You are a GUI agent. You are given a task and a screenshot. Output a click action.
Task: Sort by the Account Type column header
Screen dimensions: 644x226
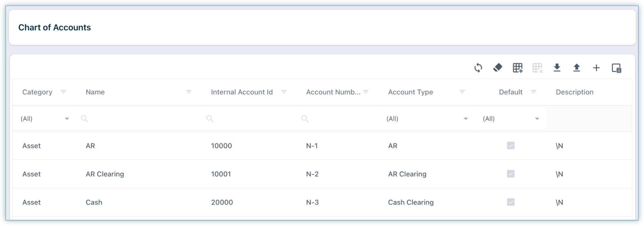click(x=411, y=92)
